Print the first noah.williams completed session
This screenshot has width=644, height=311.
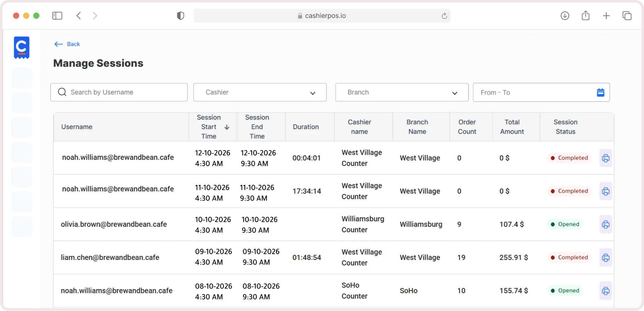pyautogui.click(x=605, y=158)
